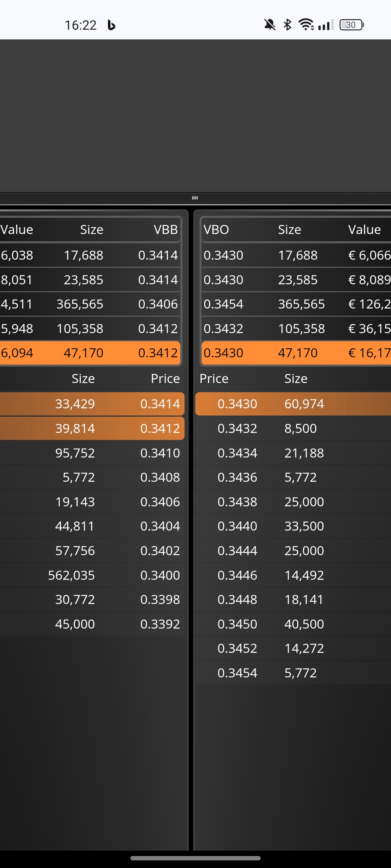Select the highlighted 0.3412 VBB row

90,353
